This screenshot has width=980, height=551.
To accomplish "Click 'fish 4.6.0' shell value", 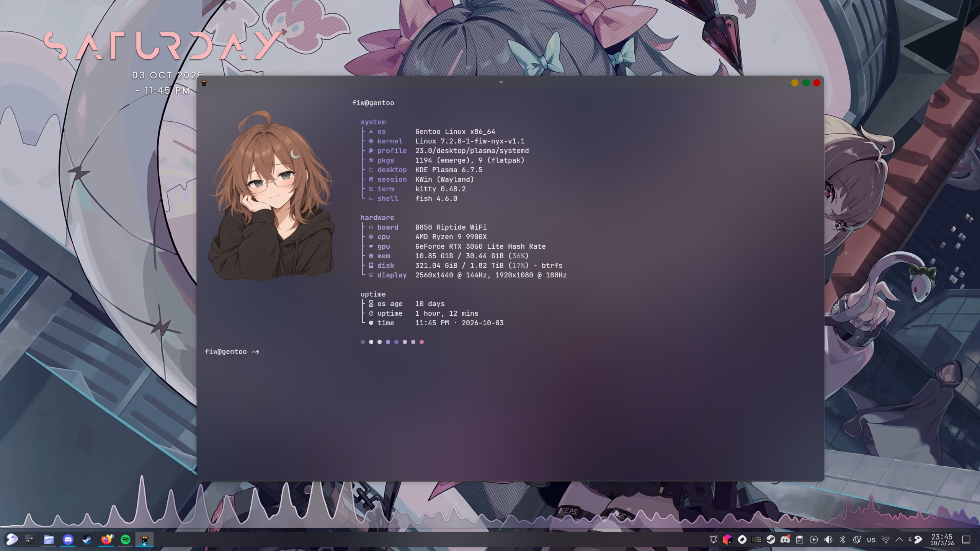I will pyautogui.click(x=436, y=199).
